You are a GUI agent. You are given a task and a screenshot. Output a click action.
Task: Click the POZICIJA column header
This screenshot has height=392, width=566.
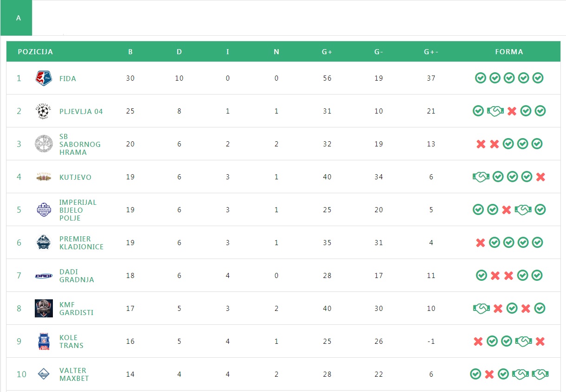pyautogui.click(x=35, y=52)
